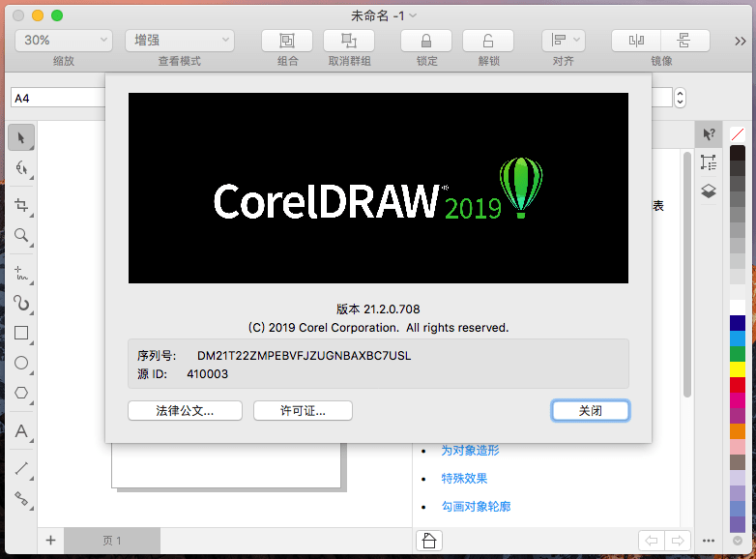The width and height of the screenshot is (756, 559).
Task: Open the document title dropdown chevron
Action: coord(413,15)
